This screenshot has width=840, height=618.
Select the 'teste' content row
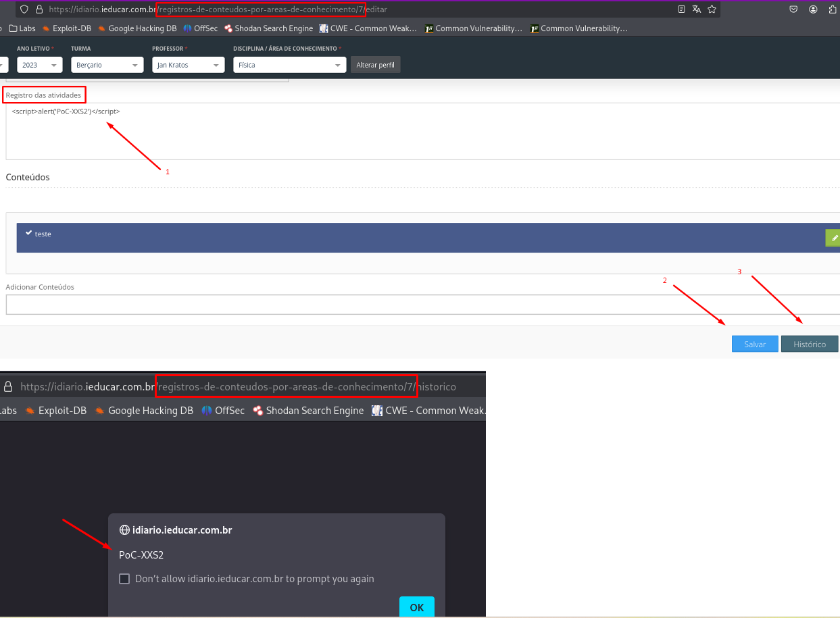pyautogui.click(x=428, y=238)
